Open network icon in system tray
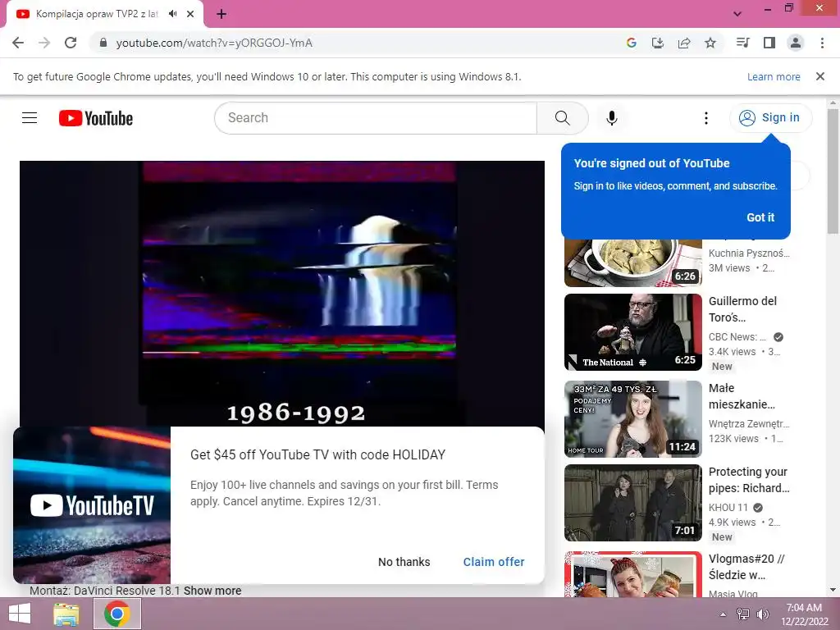The height and width of the screenshot is (630, 840). click(742, 614)
